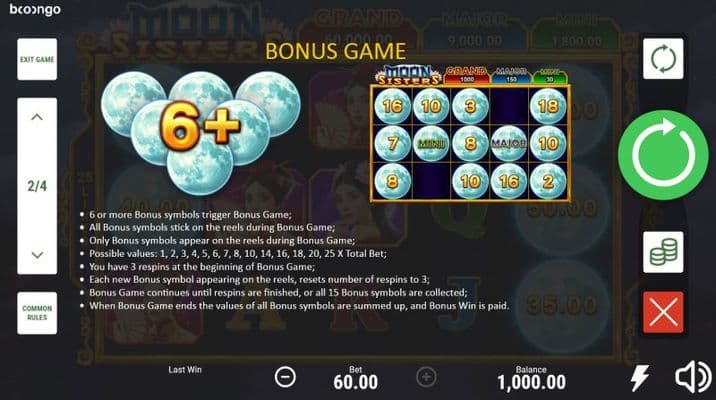The height and width of the screenshot is (400, 716).
Task: Click the MINI moon in bonus grid
Action: point(431,144)
